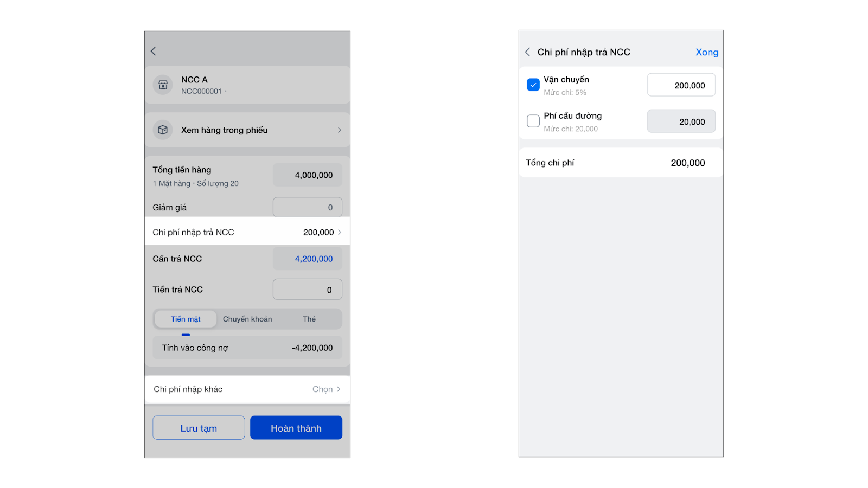
Task: Switch to the Chuyển khoản payment tab
Action: point(247,319)
